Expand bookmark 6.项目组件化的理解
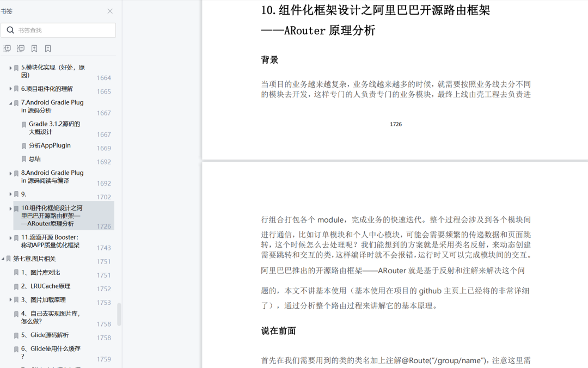The height and width of the screenshot is (368, 588). (x=10, y=89)
